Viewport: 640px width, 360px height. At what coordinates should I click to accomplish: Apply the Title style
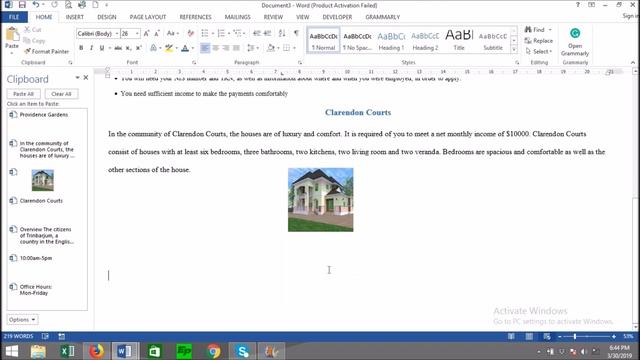(459, 41)
